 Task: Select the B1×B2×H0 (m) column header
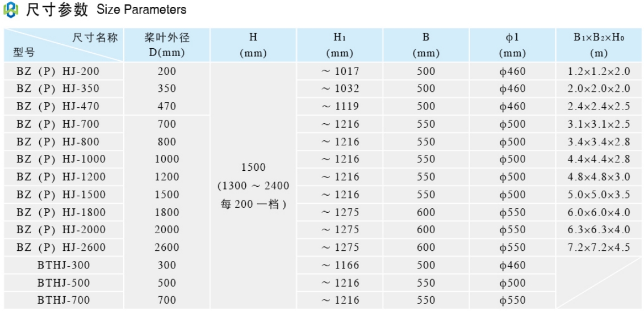click(599, 45)
